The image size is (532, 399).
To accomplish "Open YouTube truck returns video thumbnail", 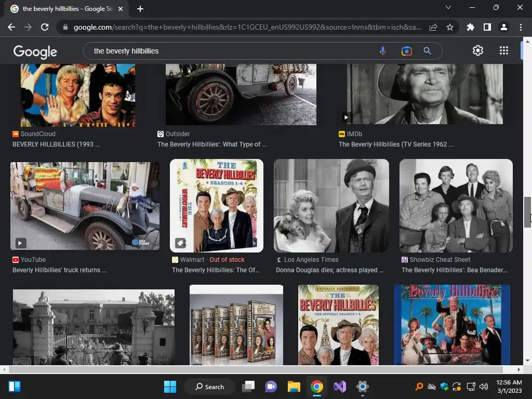I will click(x=85, y=206).
